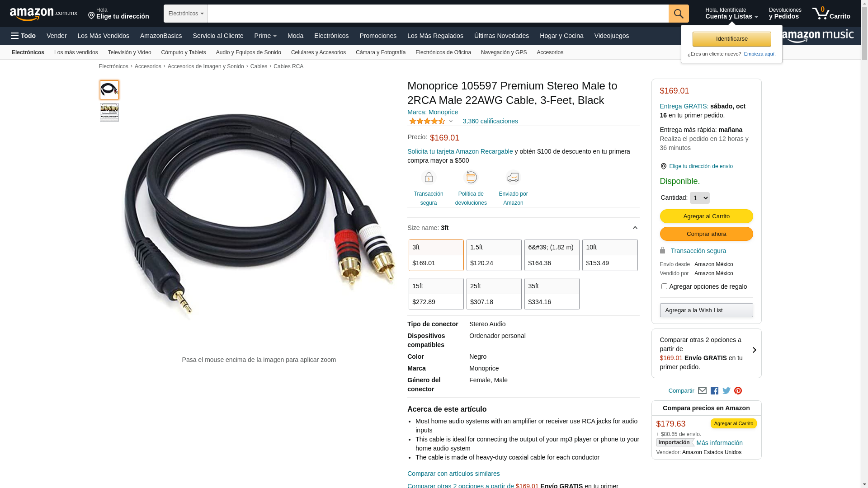Open Hogar y Cocina menu item
868x488 pixels.
click(x=561, y=36)
